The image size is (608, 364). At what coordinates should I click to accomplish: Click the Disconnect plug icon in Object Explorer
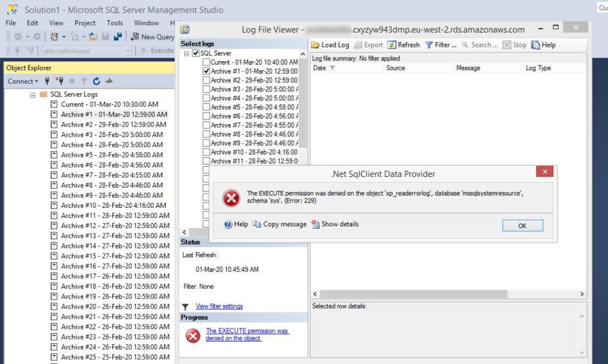[x=59, y=81]
